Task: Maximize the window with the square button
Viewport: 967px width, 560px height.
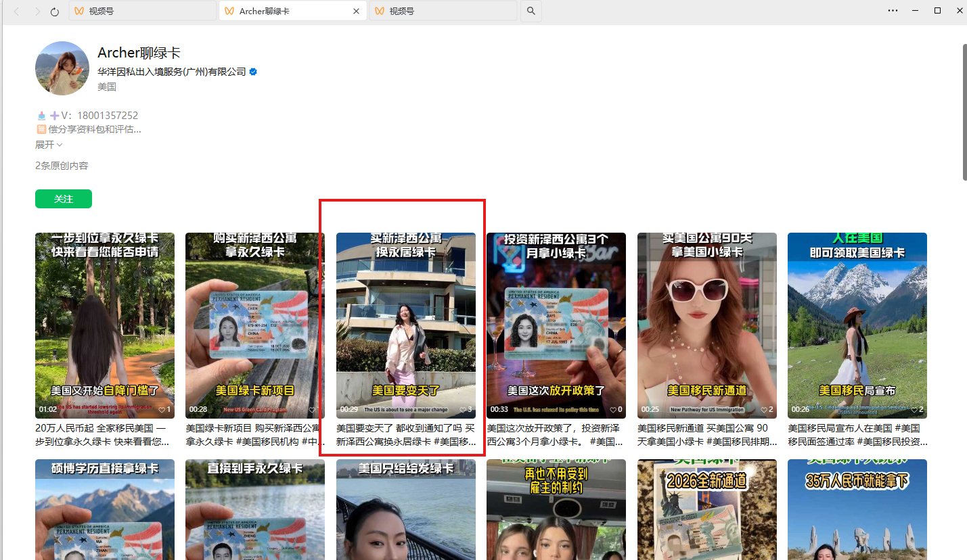Action: (x=937, y=11)
